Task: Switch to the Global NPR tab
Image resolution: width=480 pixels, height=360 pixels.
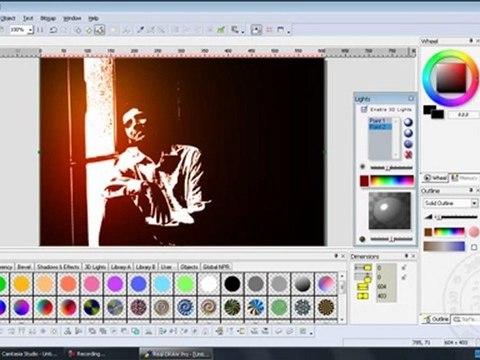Action: 216,267
